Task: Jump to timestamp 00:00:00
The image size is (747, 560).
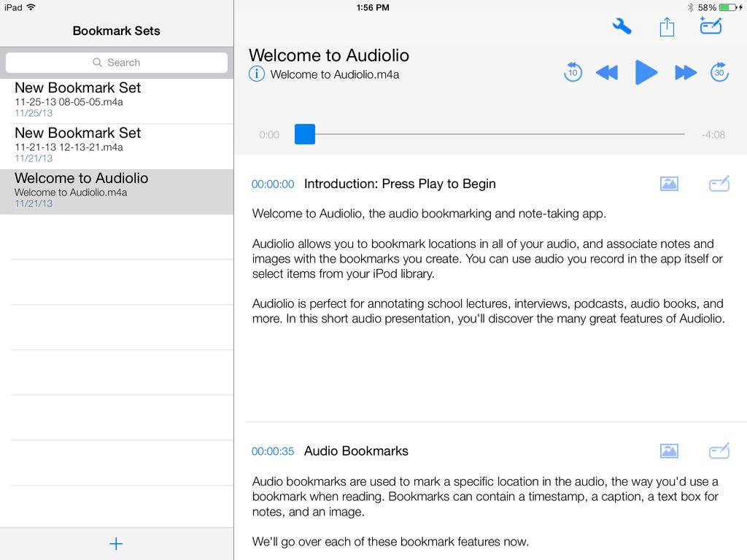Action: [x=273, y=184]
